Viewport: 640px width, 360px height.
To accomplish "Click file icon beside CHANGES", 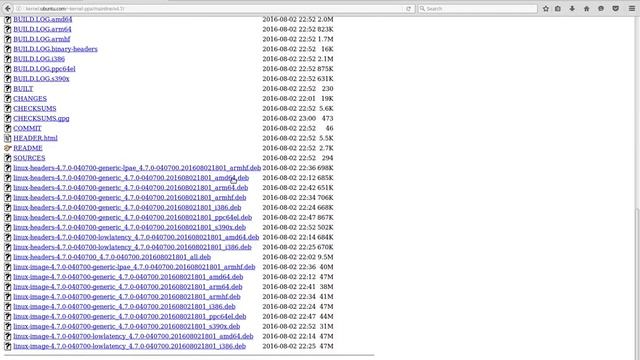I will click(8, 99).
